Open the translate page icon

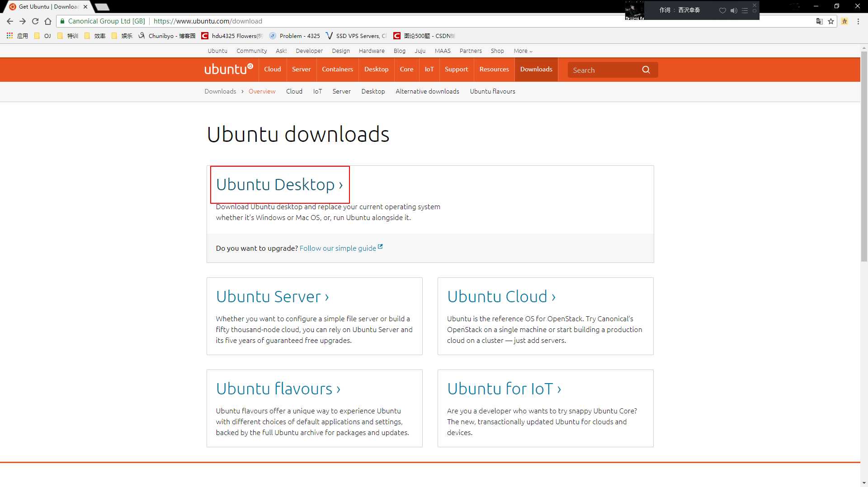point(819,21)
